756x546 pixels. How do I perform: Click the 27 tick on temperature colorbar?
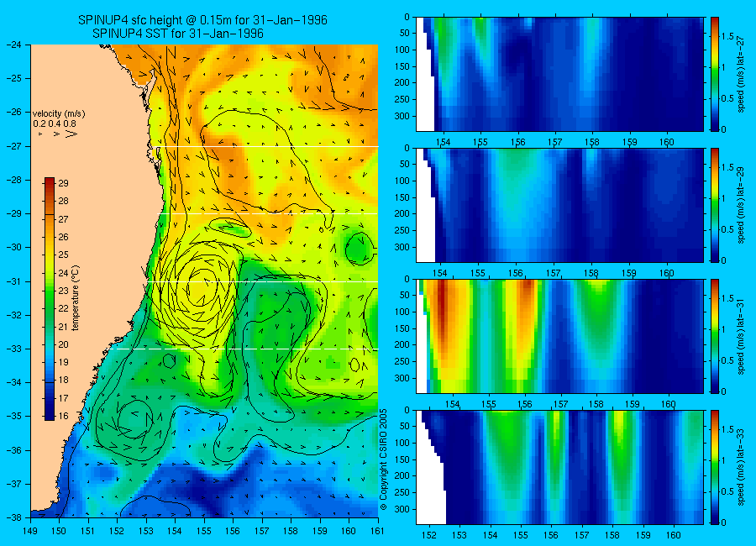[63, 219]
